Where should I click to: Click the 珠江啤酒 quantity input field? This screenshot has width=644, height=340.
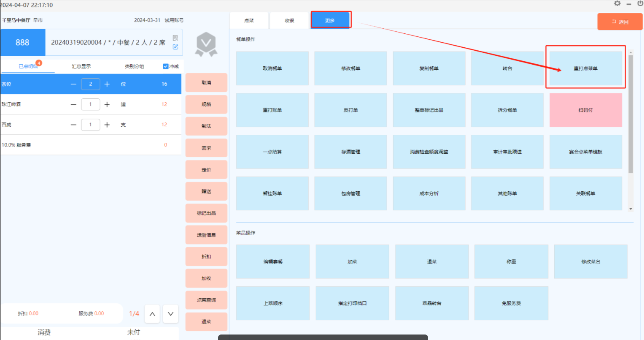point(90,104)
